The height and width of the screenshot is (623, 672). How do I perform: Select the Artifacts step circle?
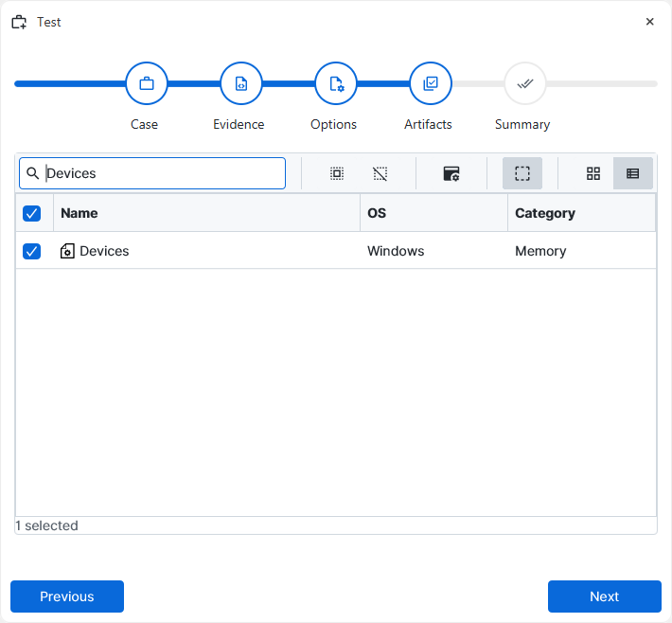coord(430,83)
